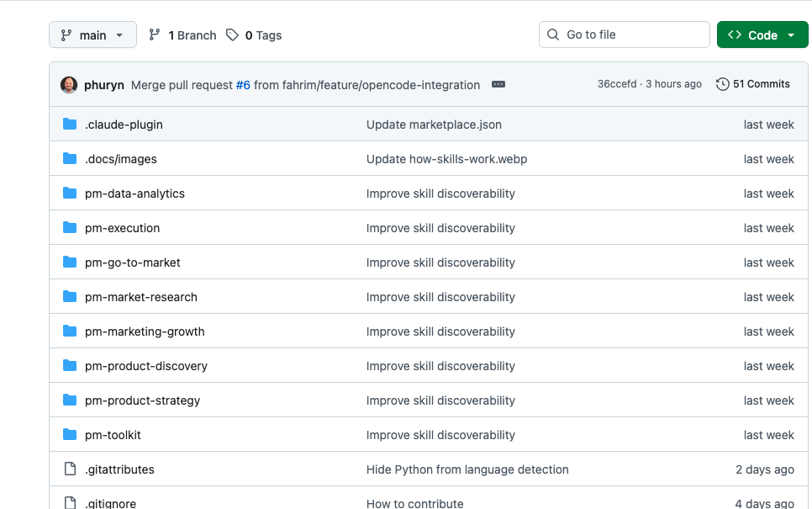This screenshot has height=509, width=812.
Task: Click the folder icon beside pm-marketing-growth
Action: pos(70,331)
